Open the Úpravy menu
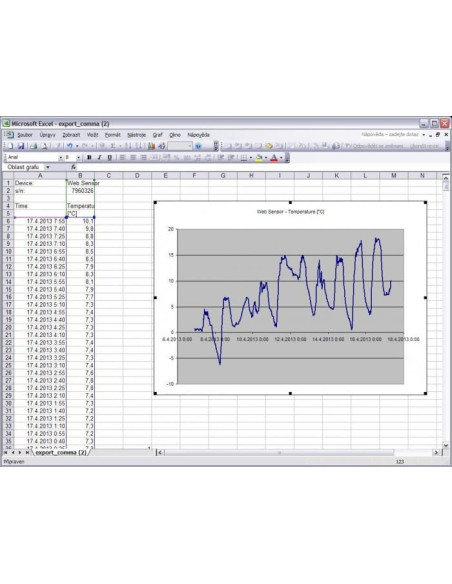The image size is (452, 584). [x=47, y=135]
